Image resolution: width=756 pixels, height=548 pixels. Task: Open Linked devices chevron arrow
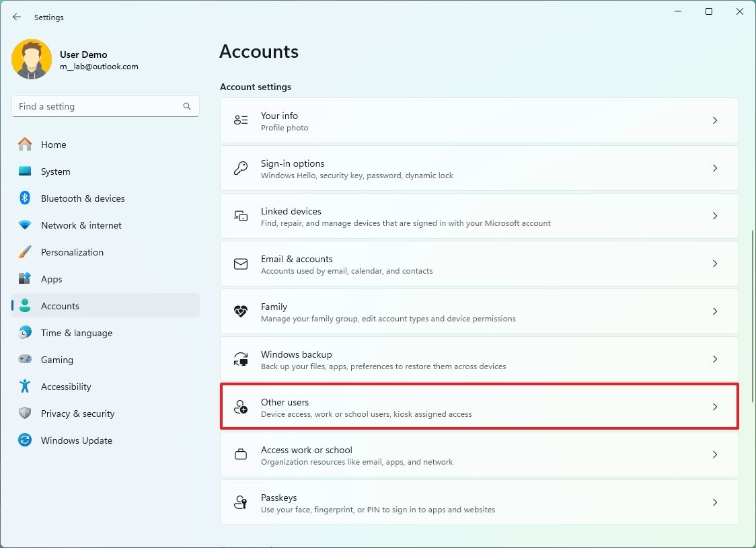714,216
